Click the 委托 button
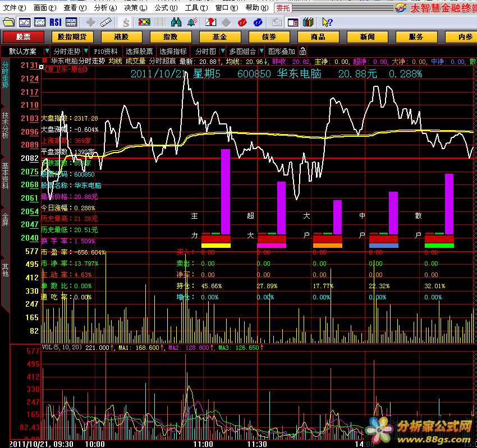 (x=283, y=8)
